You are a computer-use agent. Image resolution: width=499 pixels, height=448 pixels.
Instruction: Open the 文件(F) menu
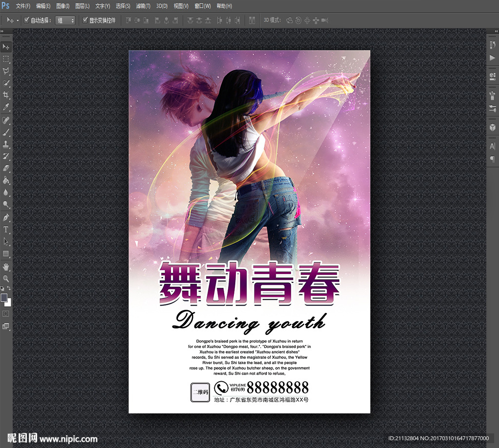coord(23,6)
